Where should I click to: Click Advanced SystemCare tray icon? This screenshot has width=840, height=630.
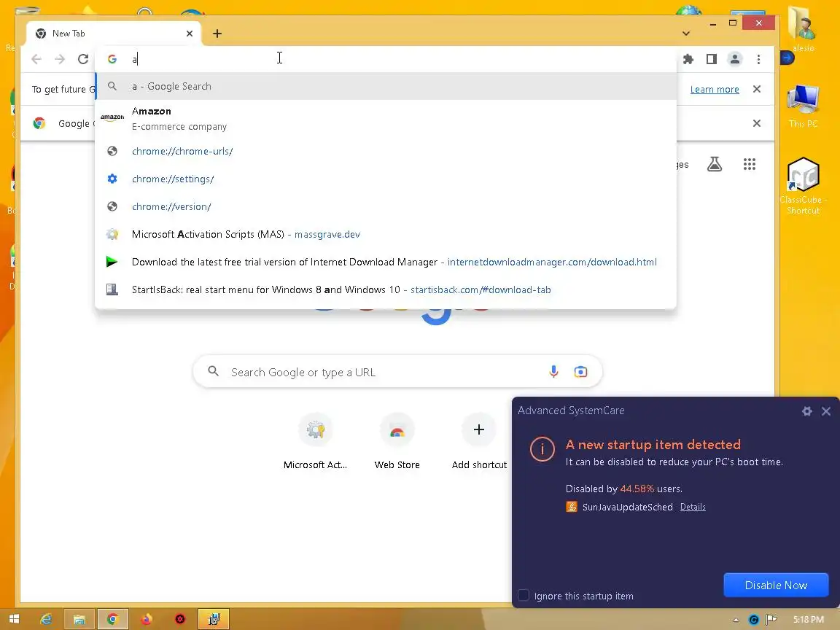(754, 620)
